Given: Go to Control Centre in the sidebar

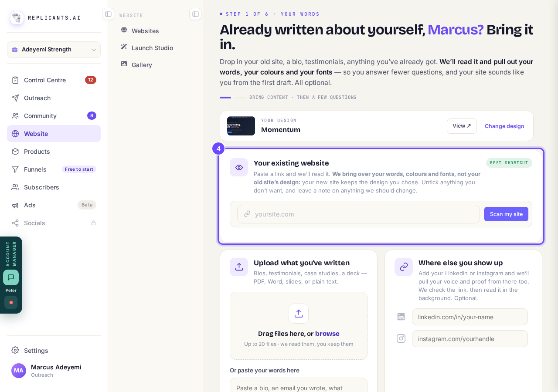Looking at the screenshot, I should [54, 80].
